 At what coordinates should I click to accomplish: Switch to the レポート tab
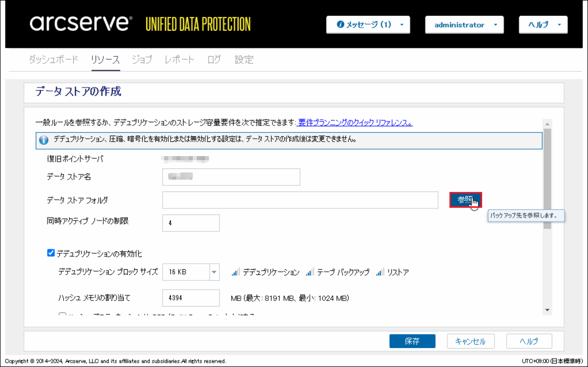click(x=179, y=59)
